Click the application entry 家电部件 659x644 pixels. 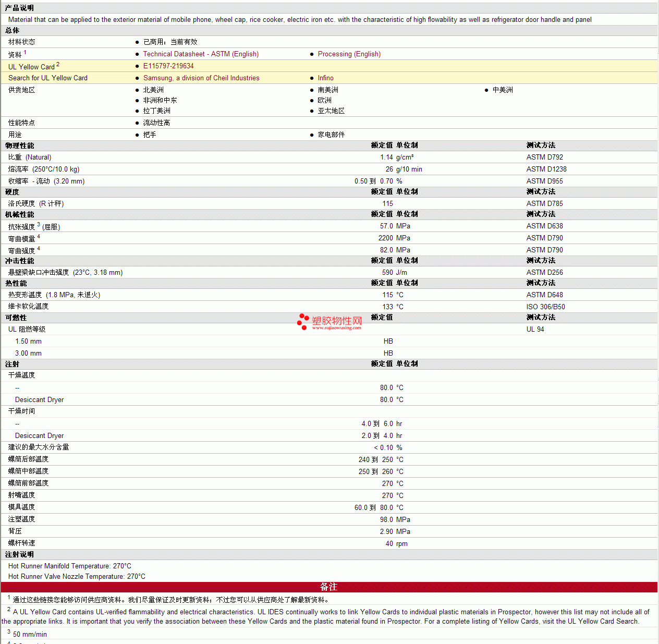pyautogui.click(x=331, y=135)
